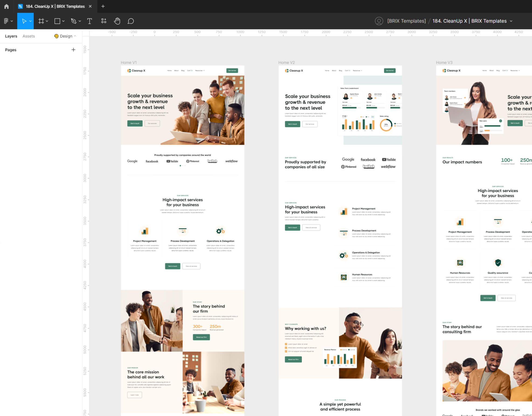Image resolution: width=532 pixels, height=416 pixels.
Task: Add a new page with plus
Action: 73,50
